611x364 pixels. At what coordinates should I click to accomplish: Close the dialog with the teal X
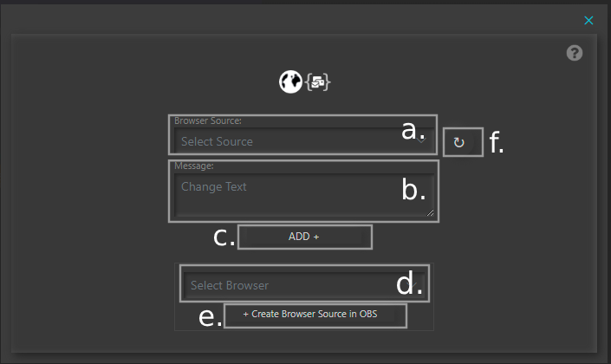pyautogui.click(x=589, y=20)
